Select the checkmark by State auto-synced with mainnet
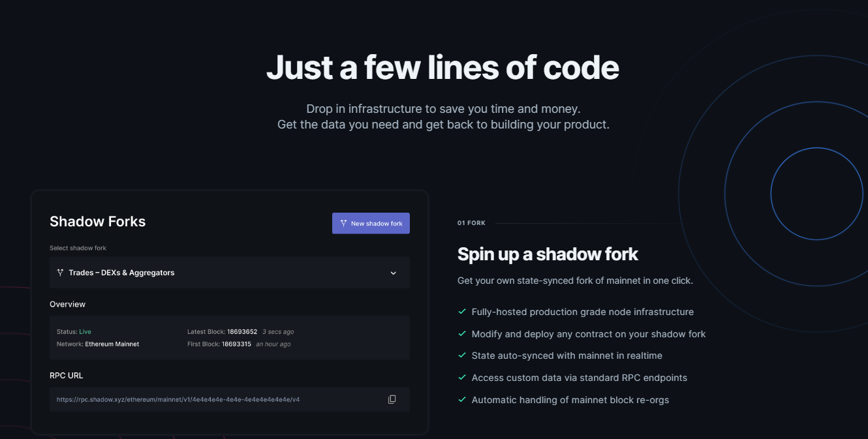The width and height of the screenshot is (868, 439). 462,356
